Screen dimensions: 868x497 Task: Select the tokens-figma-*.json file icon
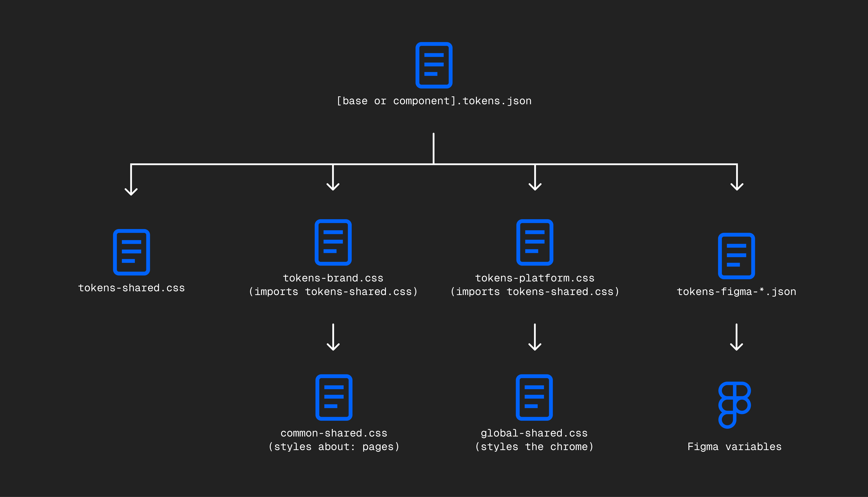tap(737, 256)
